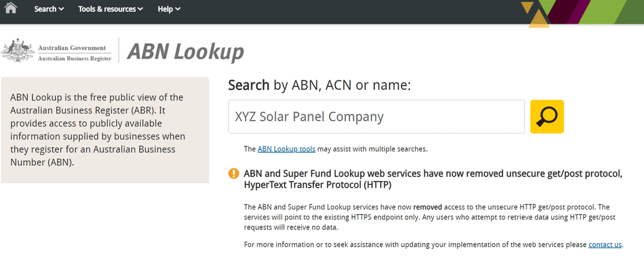Expand the Tools & resources chevron
This screenshot has width=644, height=263.
[x=140, y=9]
